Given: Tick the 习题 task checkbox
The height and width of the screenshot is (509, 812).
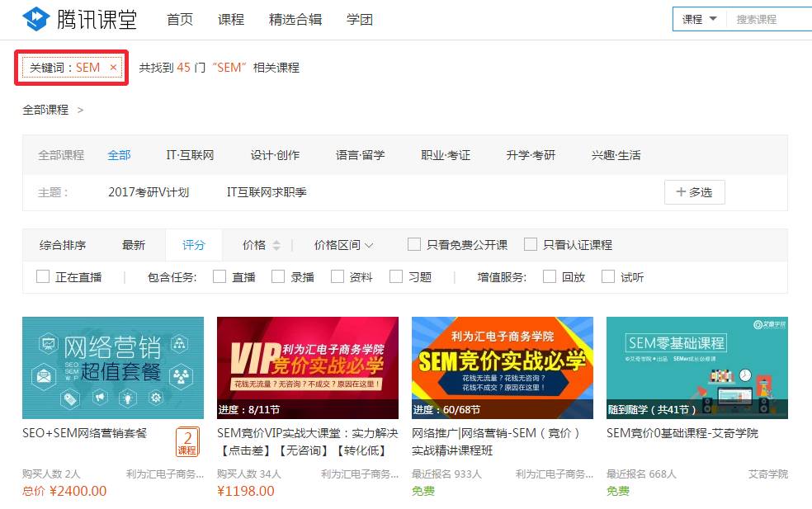Looking at the screenshot, I should (x=396, y=276).
